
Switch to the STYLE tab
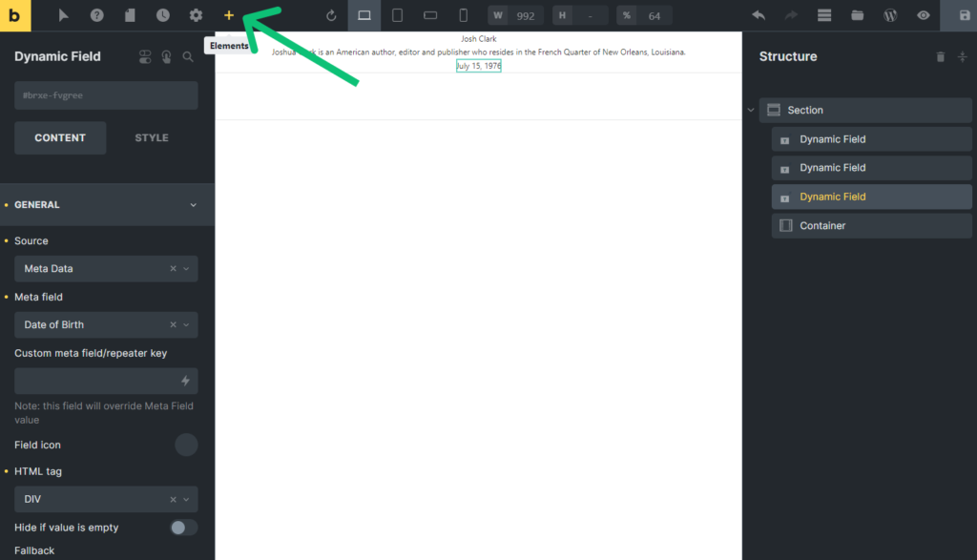click(152, 137)
